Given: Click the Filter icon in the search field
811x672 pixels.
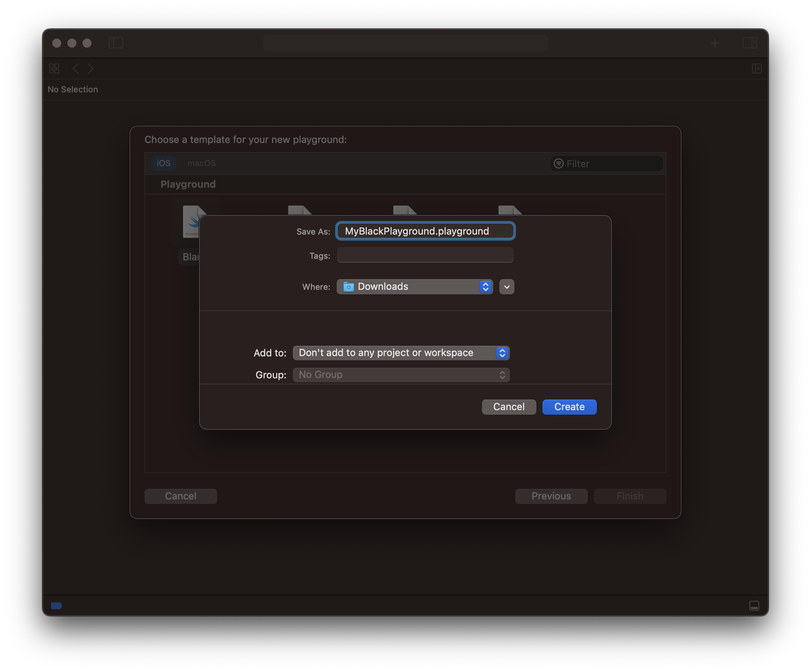Looking at the screenshot, I should (x=558, y=164).
